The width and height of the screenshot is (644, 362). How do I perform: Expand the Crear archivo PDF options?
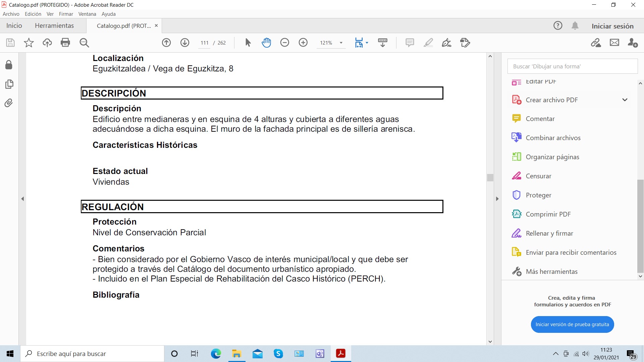625,100
